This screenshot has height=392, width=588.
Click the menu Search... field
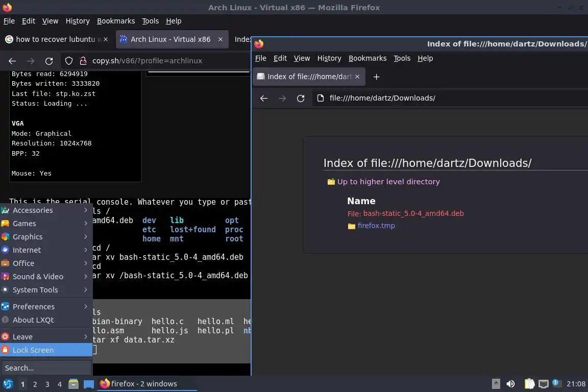pyautogui.click(x=46, y=368)
